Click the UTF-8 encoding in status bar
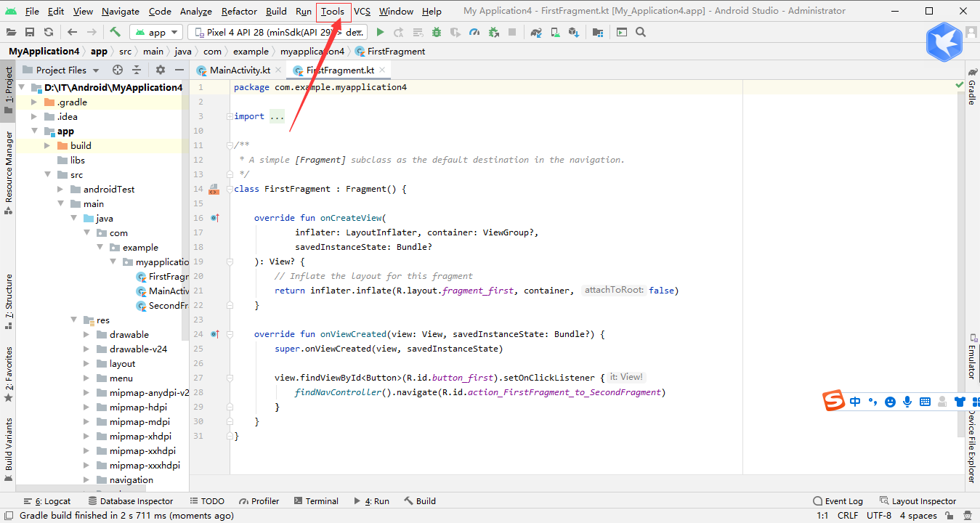Viewport: 980px width, 523px height. [878, 516]
